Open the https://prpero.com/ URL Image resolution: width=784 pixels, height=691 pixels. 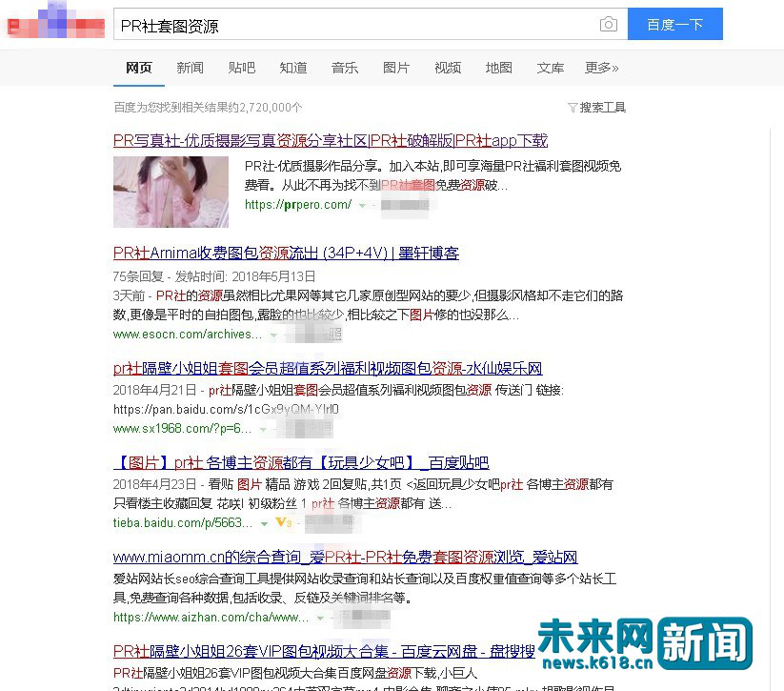[298, 205]
